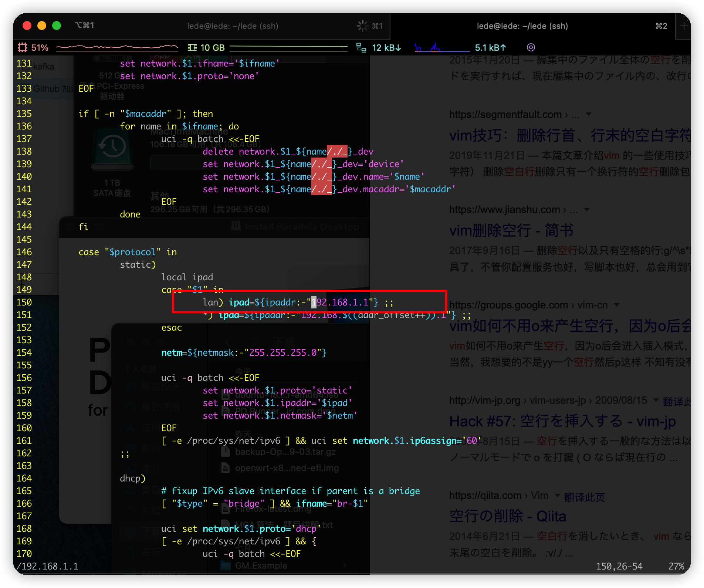This screenshot has width=704, height=588.
Task: Click the 27% scroll percentage in vim
Action: click(676, 566)
